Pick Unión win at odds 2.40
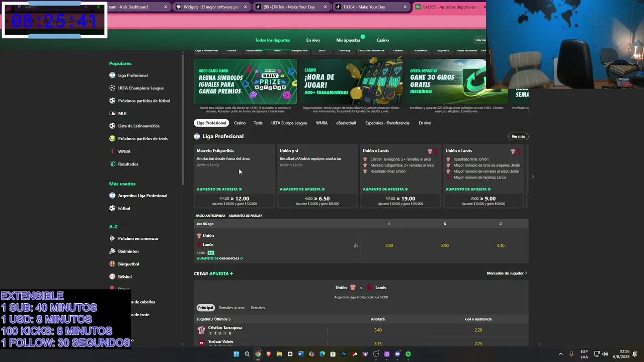 389,246
